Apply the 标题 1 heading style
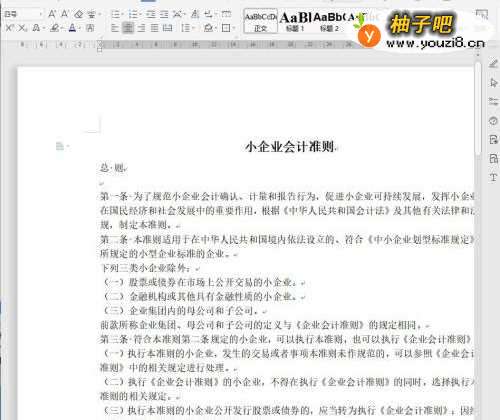The height and width of the screenshot is (420, 500). click(x=295, y=21)
